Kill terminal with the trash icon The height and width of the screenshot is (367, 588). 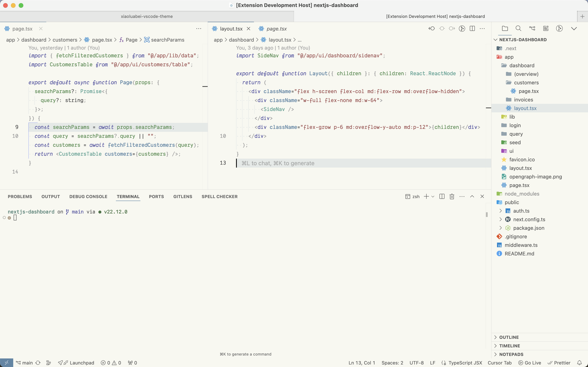click(452, 196)
